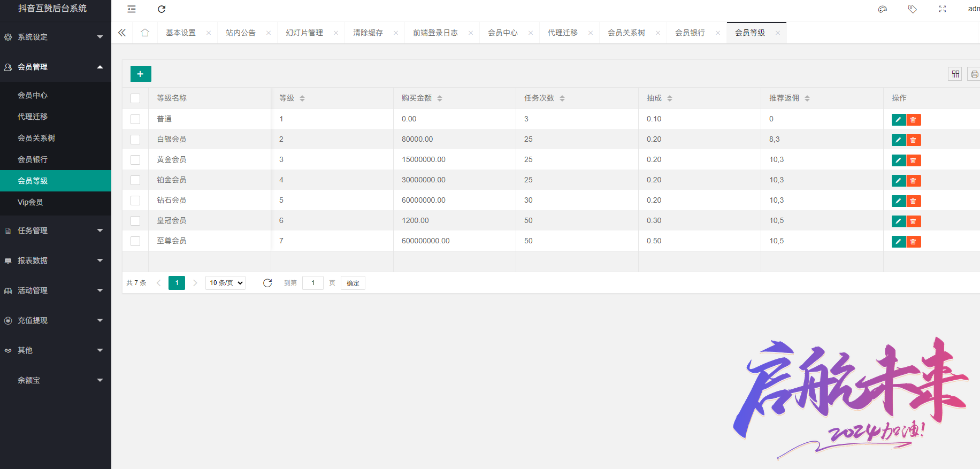This screenshot has height=469, width=980.
Task: Click the tag icon in the top bar
Action: tap(913, 9)
